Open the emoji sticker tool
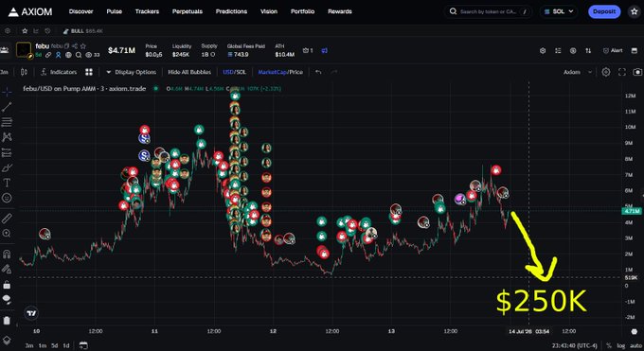644x351 pixels. click(x=7, y=198)
